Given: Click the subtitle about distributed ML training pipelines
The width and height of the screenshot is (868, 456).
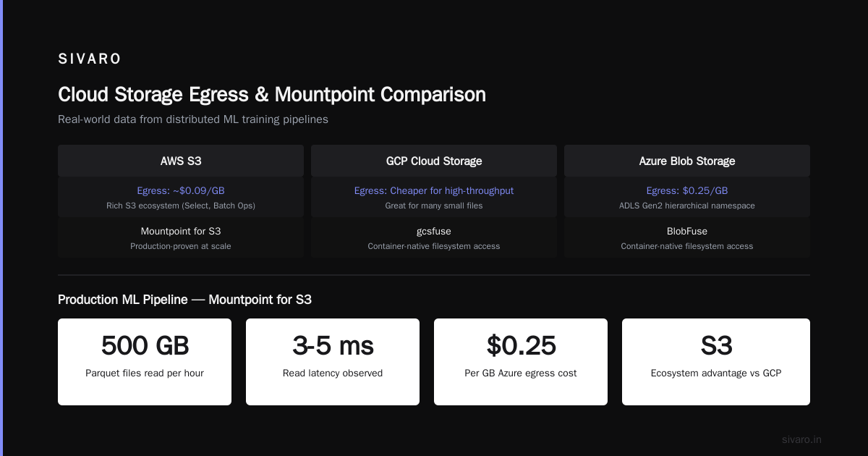Looking at the screenshot, I should pyautogui.click(x=193, y=119).
